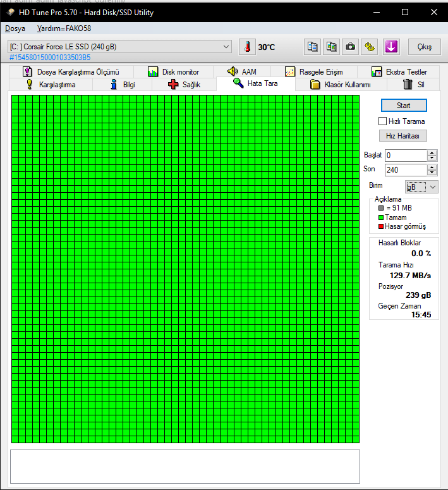Click the copy screenshot to clipboard icon

point(331,47)
